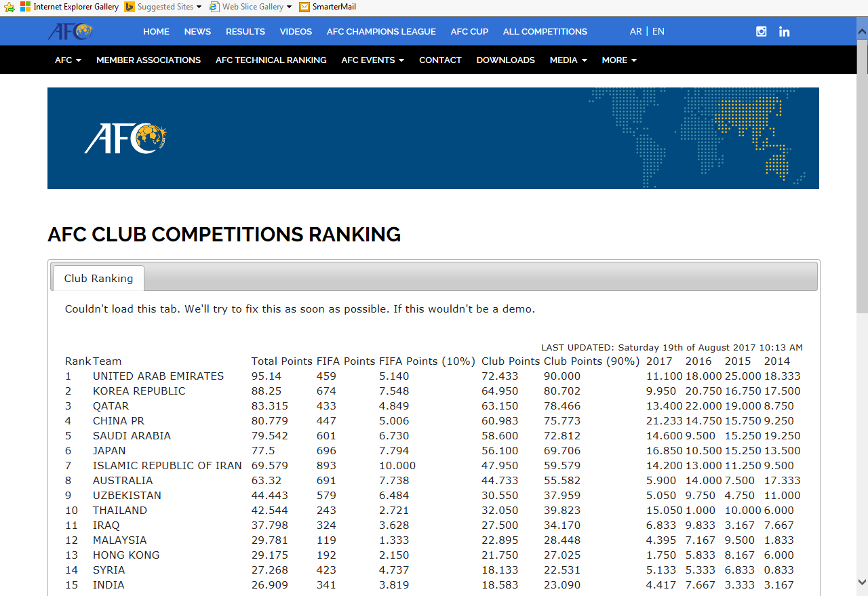This screenshot has width=868, height=596.
Task: Open AFC TECHNICAL RANKING page
Action: [x=271, y=60]
